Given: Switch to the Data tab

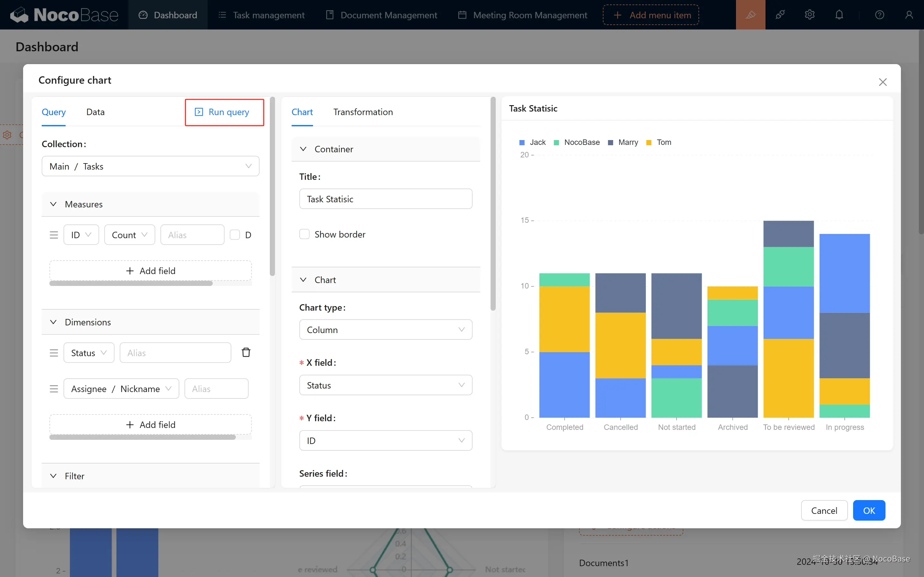Looking at the screenshot, I should click(x=95, y=112).
